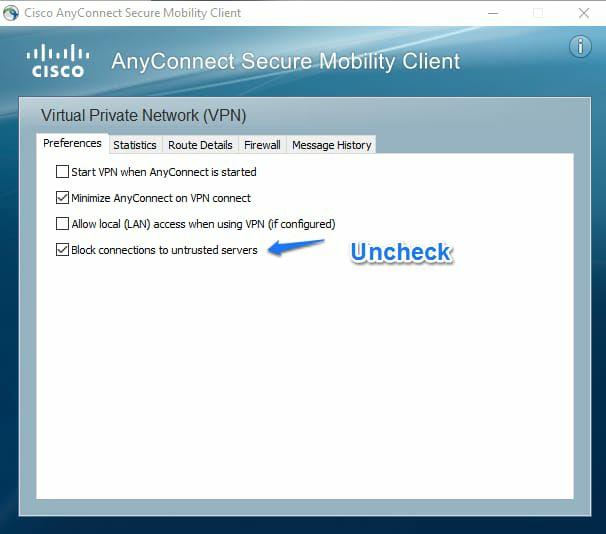Show the Message History tab
Viewport: 606px width, 534px height.
tap(331, 145)
